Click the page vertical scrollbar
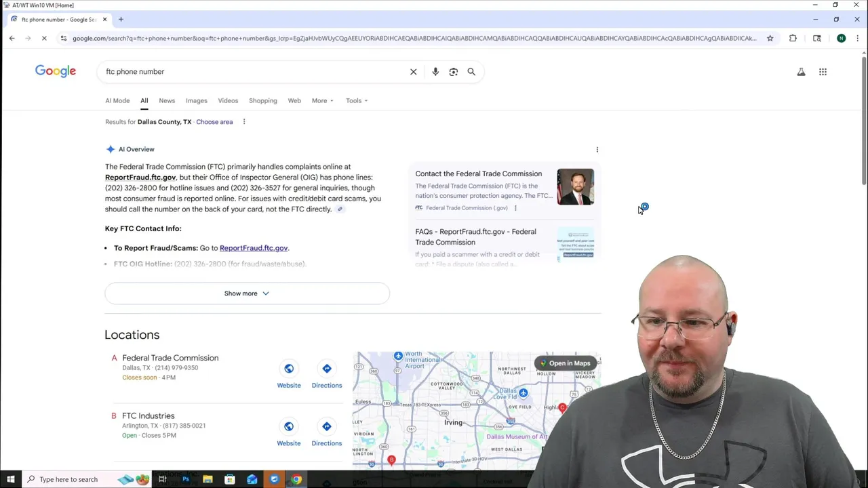The image size is (868, 488). 863,122
